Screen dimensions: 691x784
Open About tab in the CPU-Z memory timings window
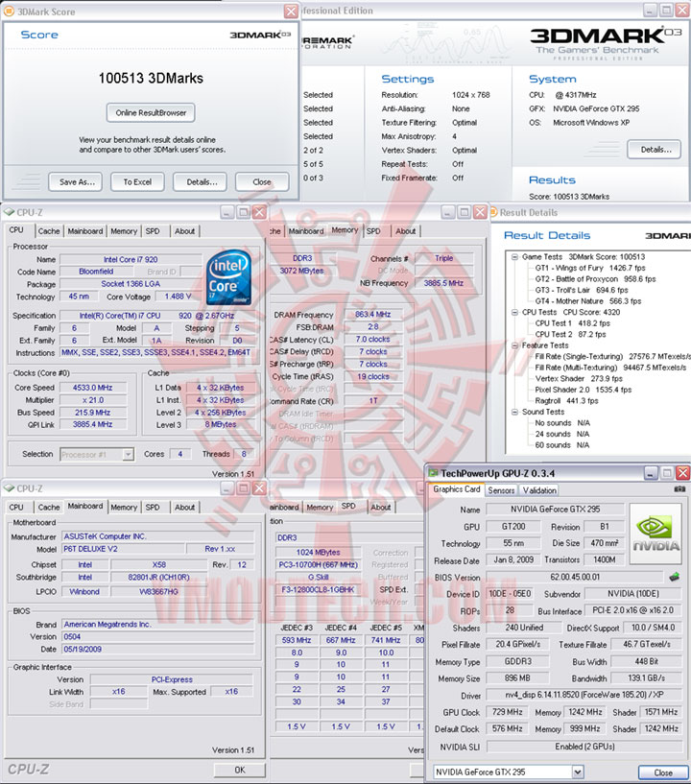point(406,231)
